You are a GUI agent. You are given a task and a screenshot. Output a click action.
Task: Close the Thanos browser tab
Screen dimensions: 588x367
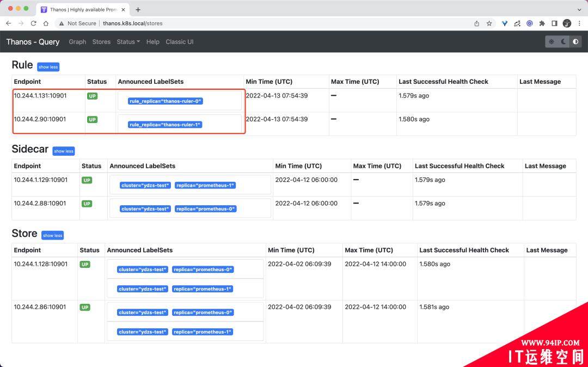coord(124,10)
